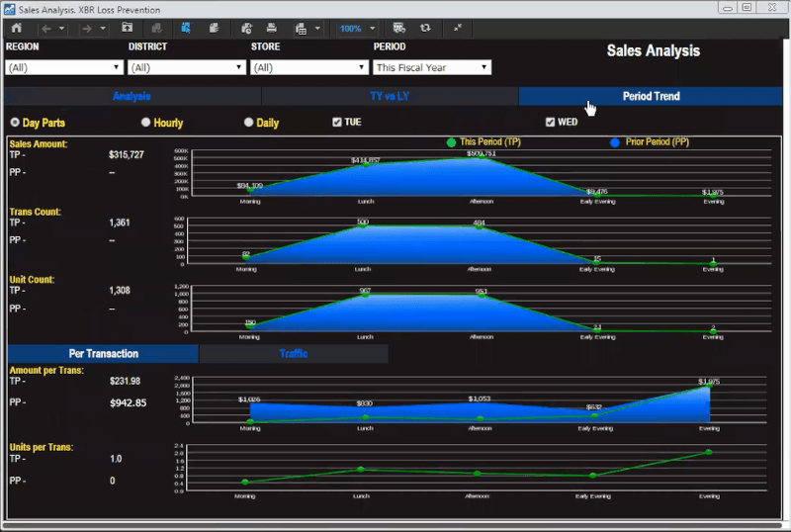The height and width of the screenshot is (532, 791).
Task: Open the export options dropdown arrow
Action: click(x=317, y=29)
